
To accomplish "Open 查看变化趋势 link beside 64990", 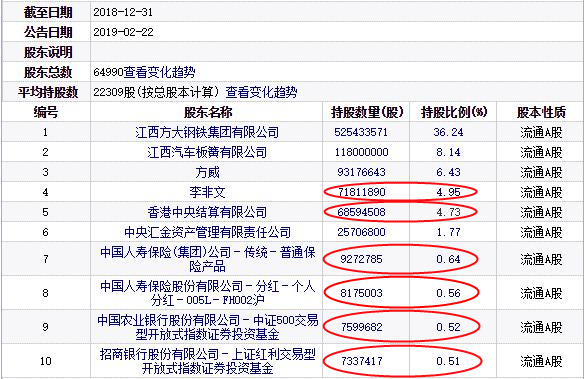I will pos(159,72).
